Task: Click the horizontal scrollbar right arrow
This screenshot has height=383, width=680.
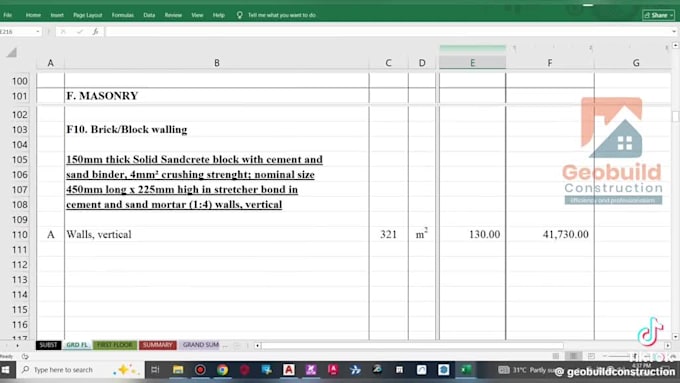Action: click(668, 346)
